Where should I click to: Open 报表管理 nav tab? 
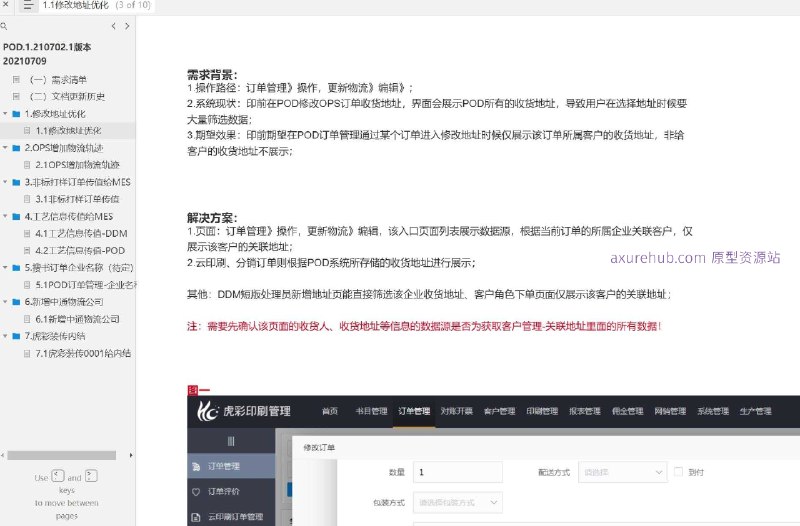(x=585, y=411)
